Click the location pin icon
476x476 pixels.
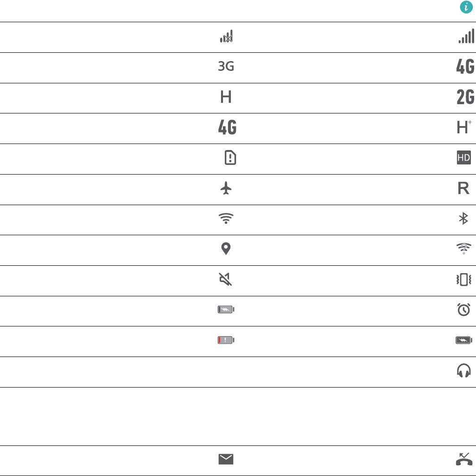226,250
